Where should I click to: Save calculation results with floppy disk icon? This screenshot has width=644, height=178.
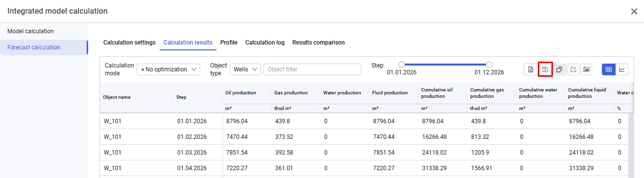click(x=545, y=69)
